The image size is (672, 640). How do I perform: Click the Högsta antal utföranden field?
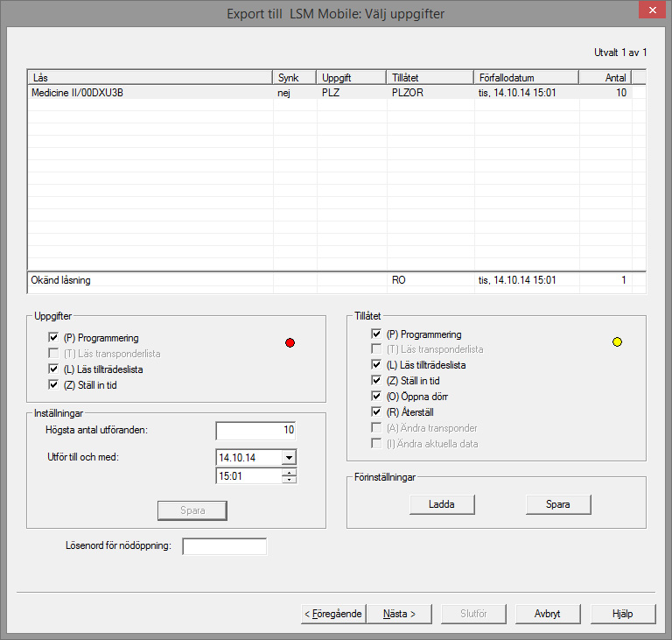pyautogui.click(x=255, y=430)
